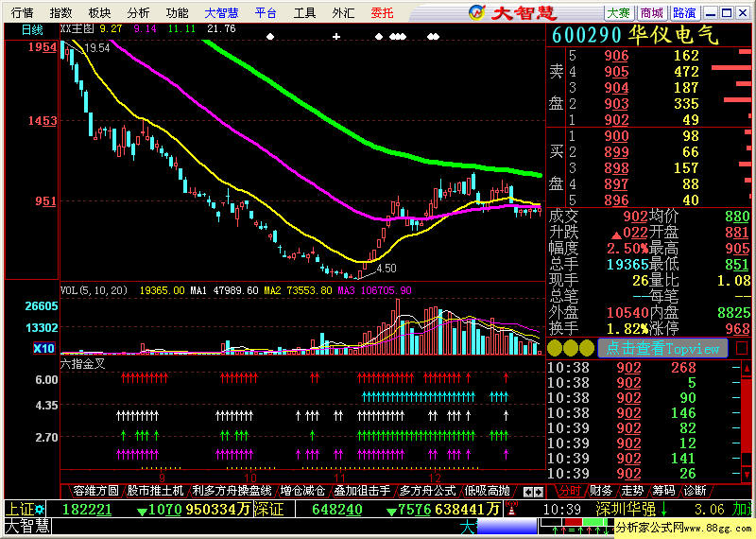Open the 委托 menu
The image size is (756, 539).
click(382, 13)
